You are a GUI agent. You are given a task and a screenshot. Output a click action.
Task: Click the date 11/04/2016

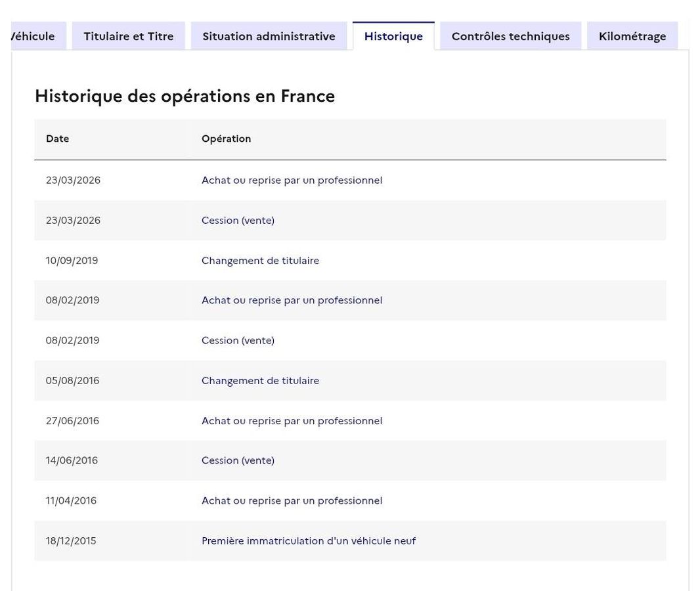click(x=71, y=501)
